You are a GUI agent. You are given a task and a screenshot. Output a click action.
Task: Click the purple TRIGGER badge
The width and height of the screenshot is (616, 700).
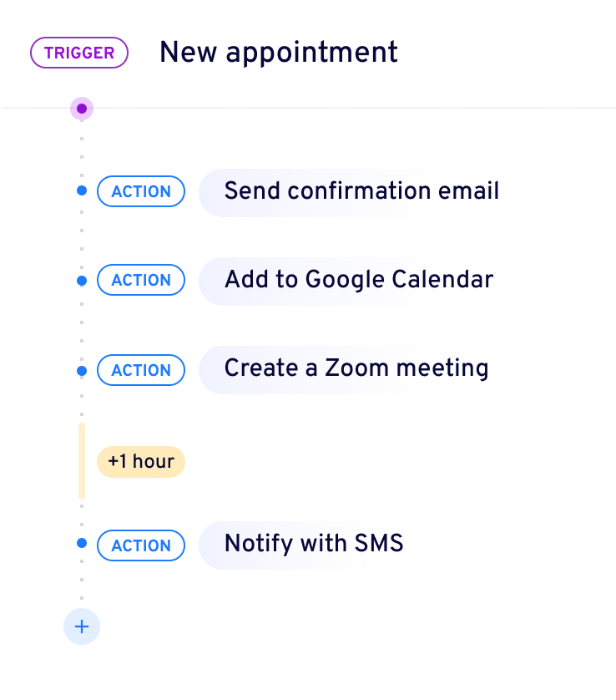point(79,53)
